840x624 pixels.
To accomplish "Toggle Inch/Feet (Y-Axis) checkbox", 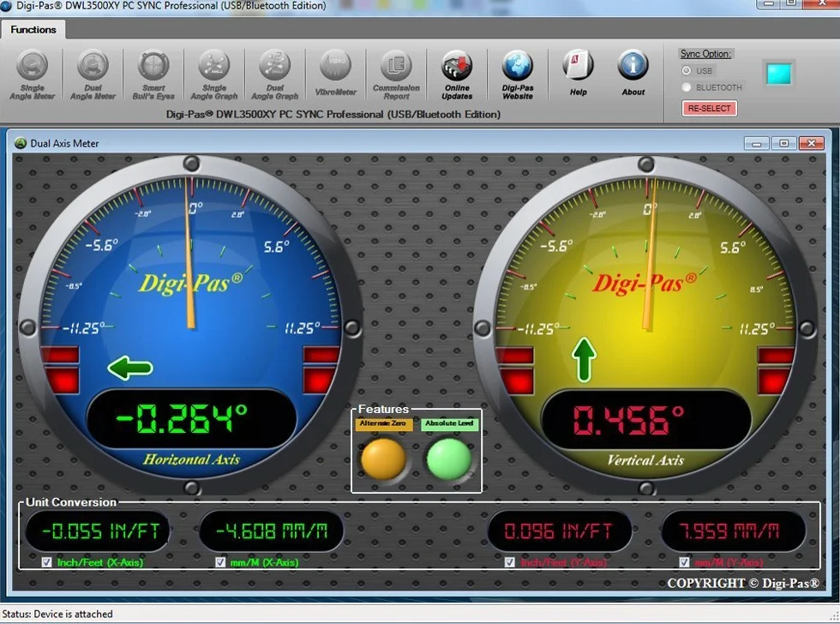I will [x=509, y=562].
